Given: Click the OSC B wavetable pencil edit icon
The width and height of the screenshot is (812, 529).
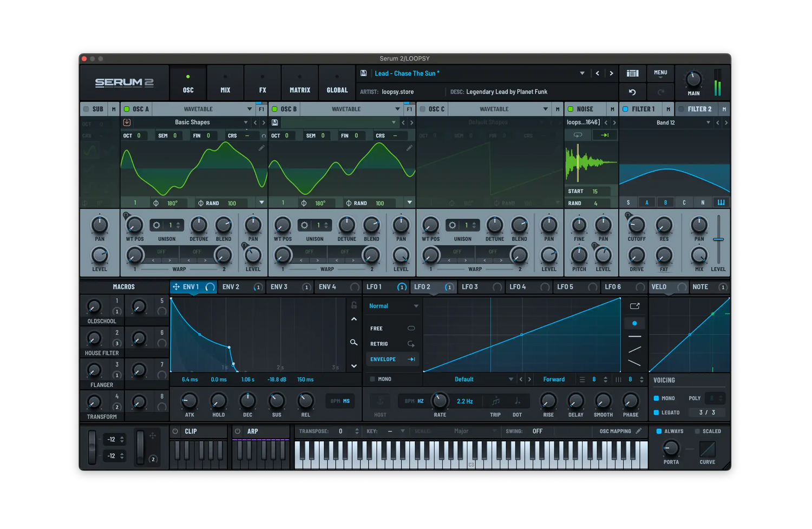Looking at the screenshot, I should [409, 148].
